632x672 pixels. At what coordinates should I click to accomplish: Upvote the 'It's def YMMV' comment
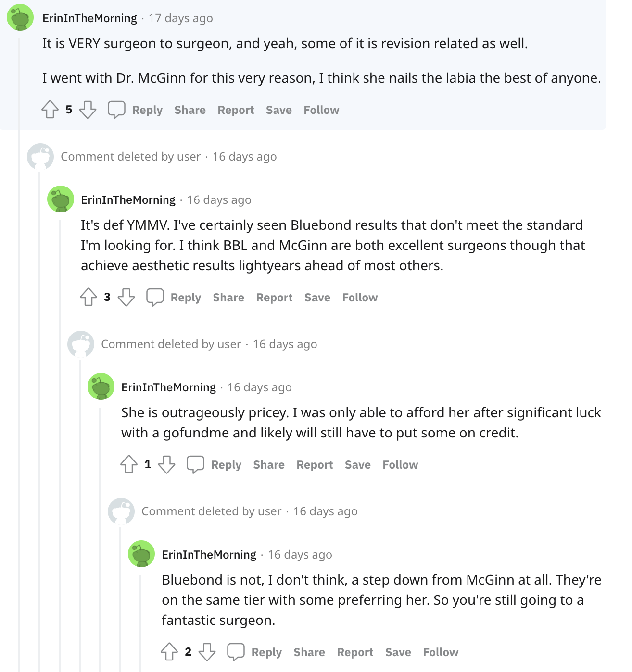tap(88, 297)
